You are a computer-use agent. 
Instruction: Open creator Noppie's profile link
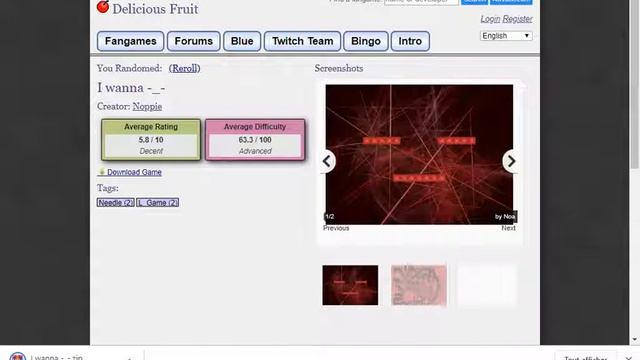(x=147, y=107)
